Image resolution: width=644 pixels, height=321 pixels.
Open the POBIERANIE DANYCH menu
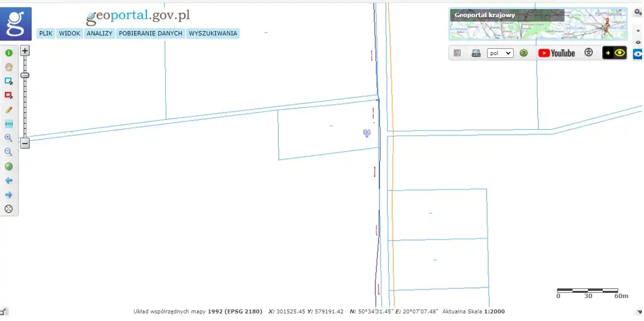point(150,34)
